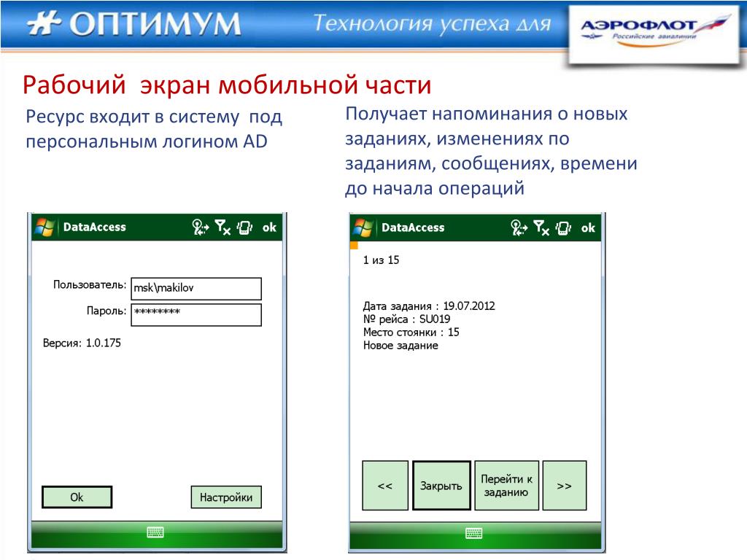Go to next notification with >> button
Viewport: 747px width, 560px height.
[x=565, y=486]
